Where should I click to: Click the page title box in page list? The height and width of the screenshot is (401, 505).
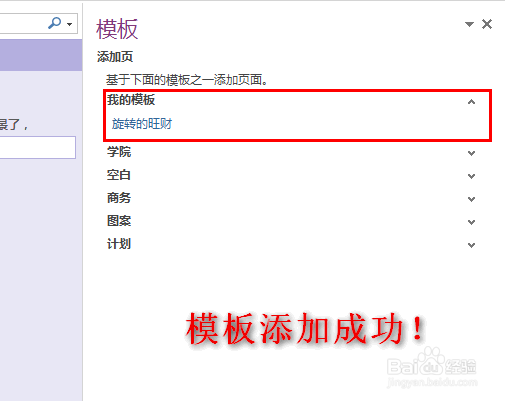coord(38,147)
